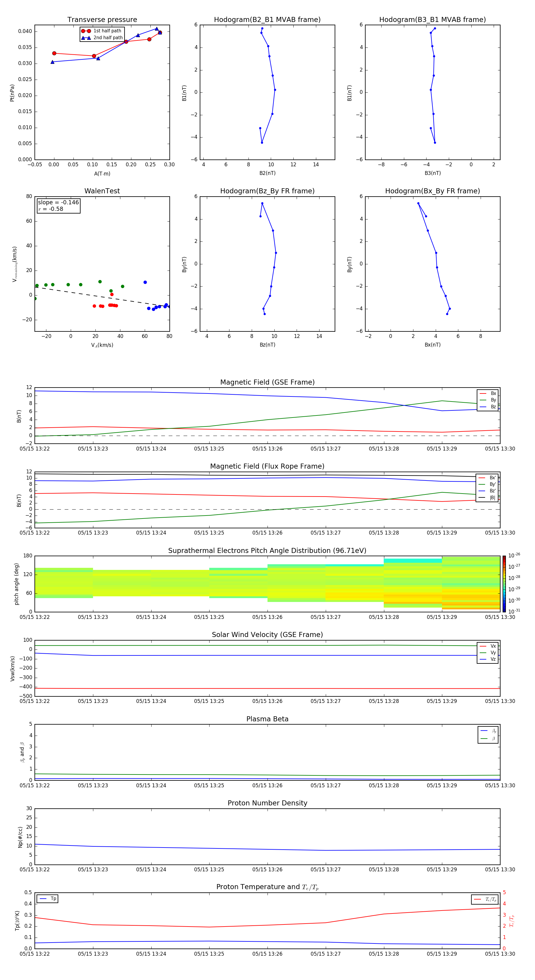Select the Bx' legend entry
This screenshot has width=535, height=980.
coord(487,478)
